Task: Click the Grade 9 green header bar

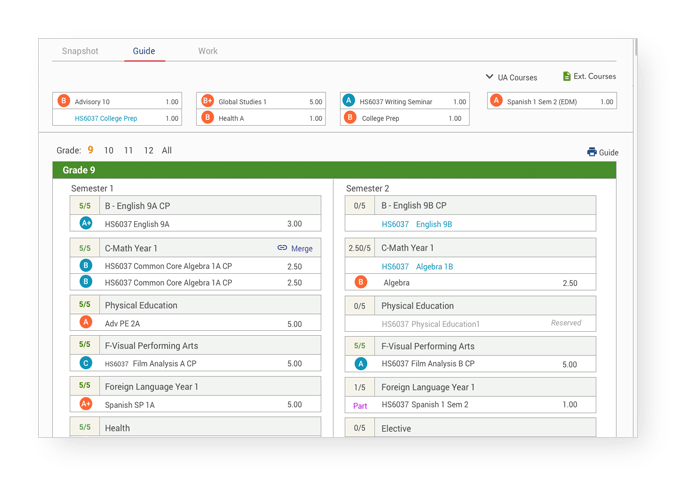Action: (x=334, y=170)
